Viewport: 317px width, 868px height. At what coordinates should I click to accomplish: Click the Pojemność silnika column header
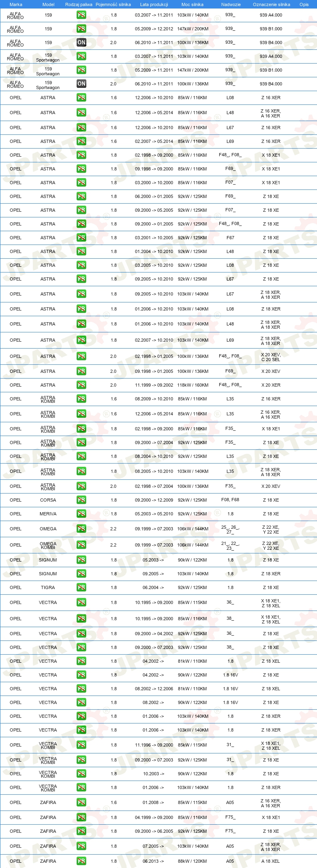113,4
